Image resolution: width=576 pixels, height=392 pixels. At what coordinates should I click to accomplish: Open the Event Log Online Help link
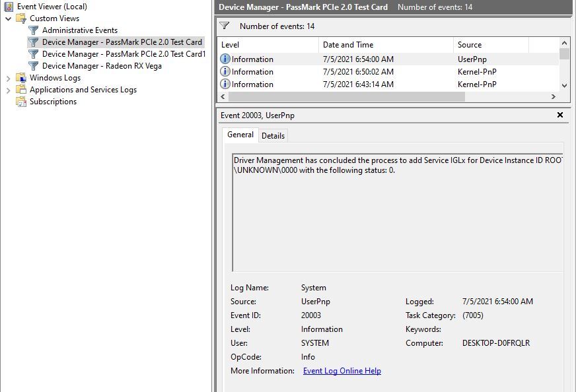(342, 371)
